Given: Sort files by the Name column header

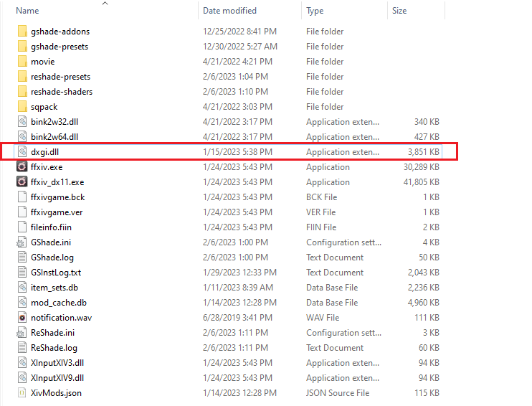Looking at the screenshot, I should pyautogui.click(x=27, y=11).
